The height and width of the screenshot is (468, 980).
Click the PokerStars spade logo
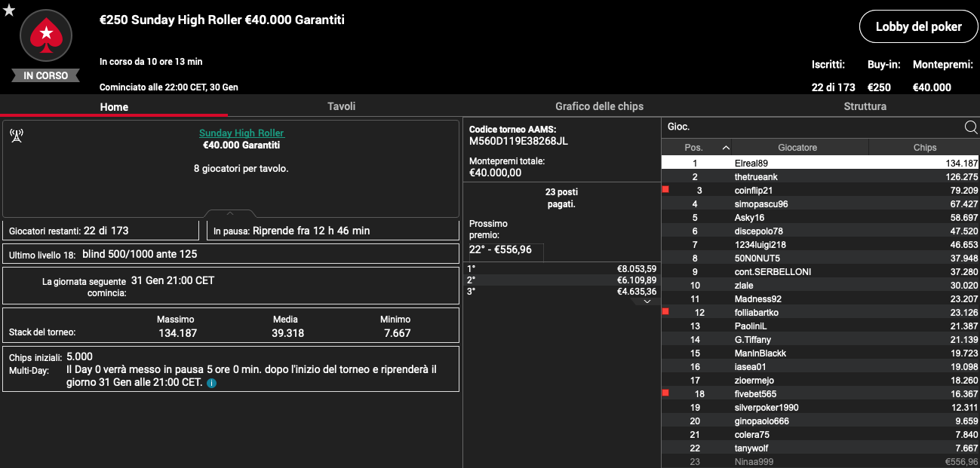pyautogui.click(x=46, y=35)
